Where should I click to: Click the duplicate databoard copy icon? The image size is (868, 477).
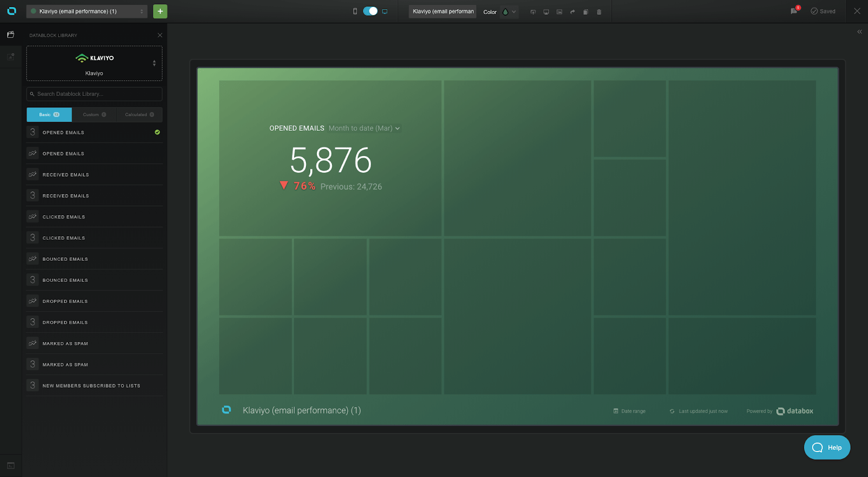586,12
